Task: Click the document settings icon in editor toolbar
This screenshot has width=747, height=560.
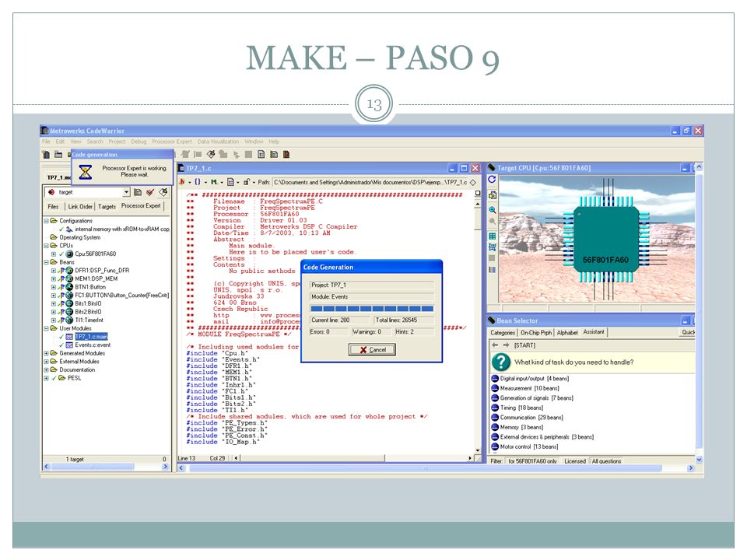Action: tap(230, 182)
